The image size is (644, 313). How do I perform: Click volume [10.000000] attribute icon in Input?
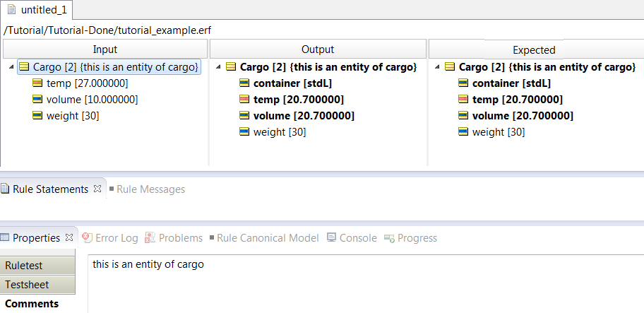click(x=37, y=100)
